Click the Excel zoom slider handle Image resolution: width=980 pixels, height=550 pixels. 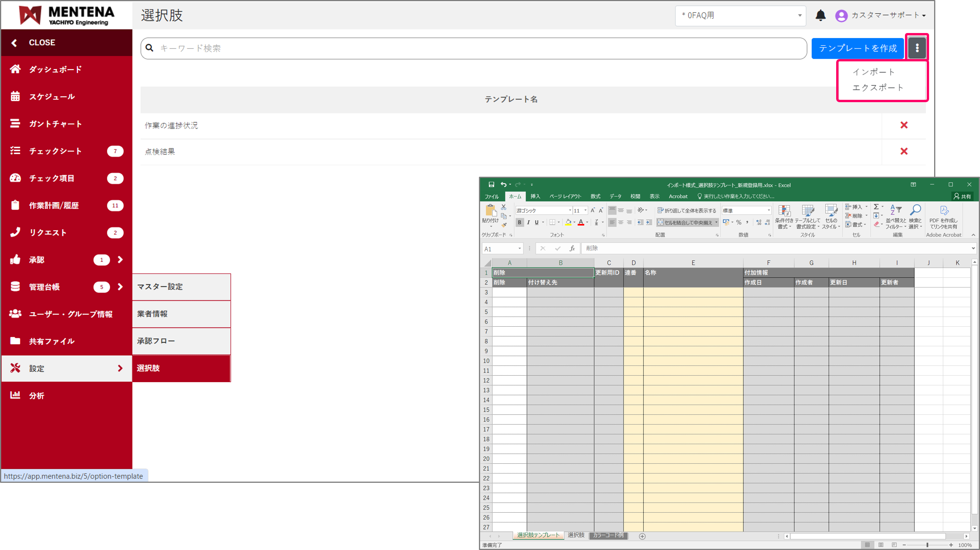point(927,545)
